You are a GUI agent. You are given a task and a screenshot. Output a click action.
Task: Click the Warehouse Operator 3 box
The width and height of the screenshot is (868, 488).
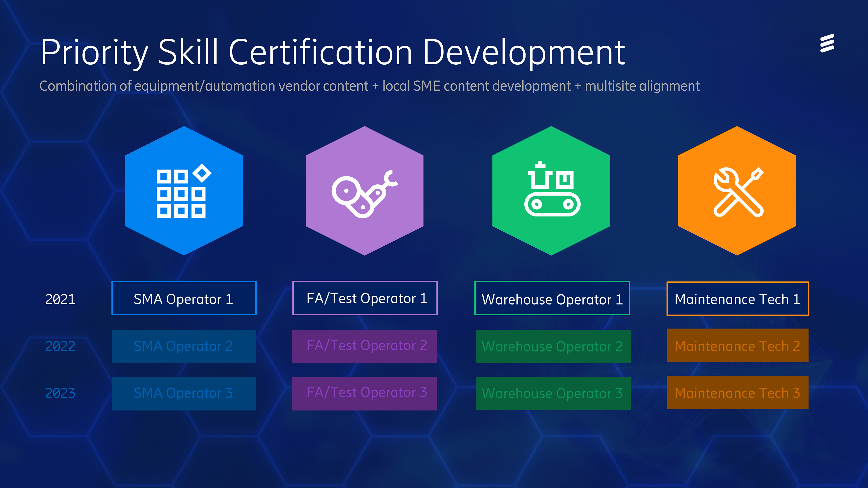point(553,394)
